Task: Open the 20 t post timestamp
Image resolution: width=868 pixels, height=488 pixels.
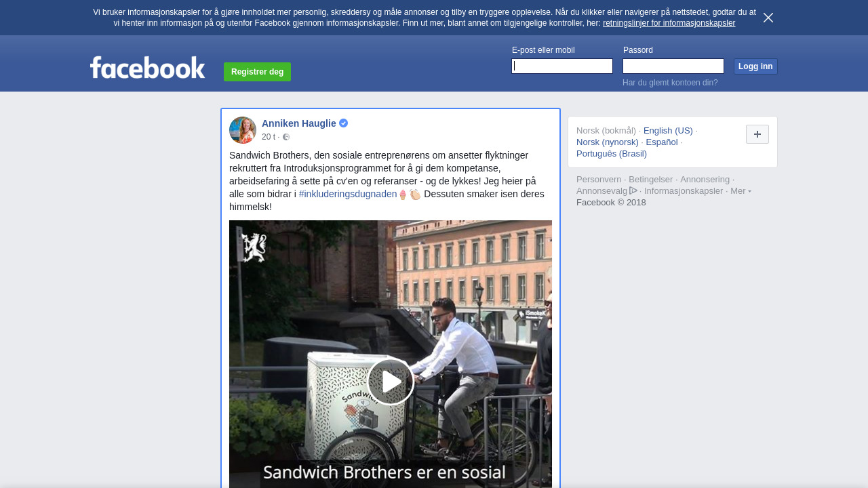Action: pyautogui.click(x=269, y=137)
